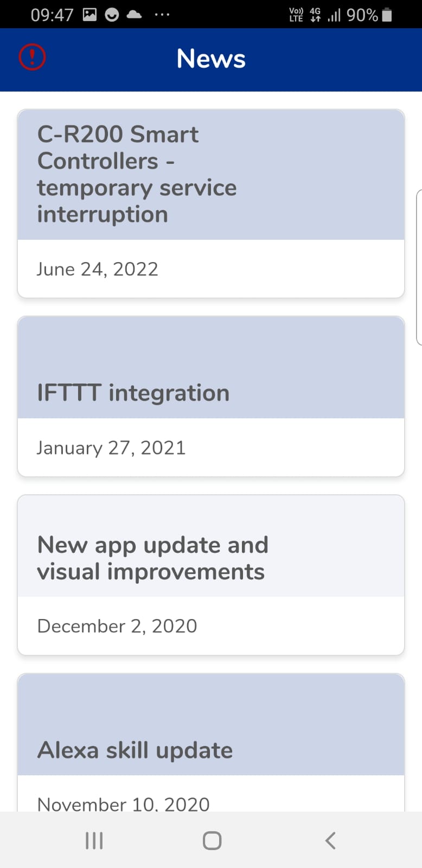Tap the battery icon in status bar

click(387, 15)
